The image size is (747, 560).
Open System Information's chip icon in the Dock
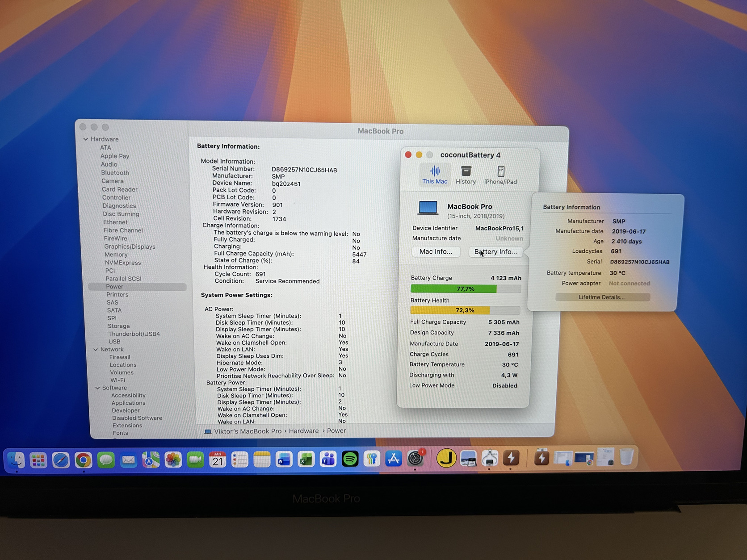(490, 458)
